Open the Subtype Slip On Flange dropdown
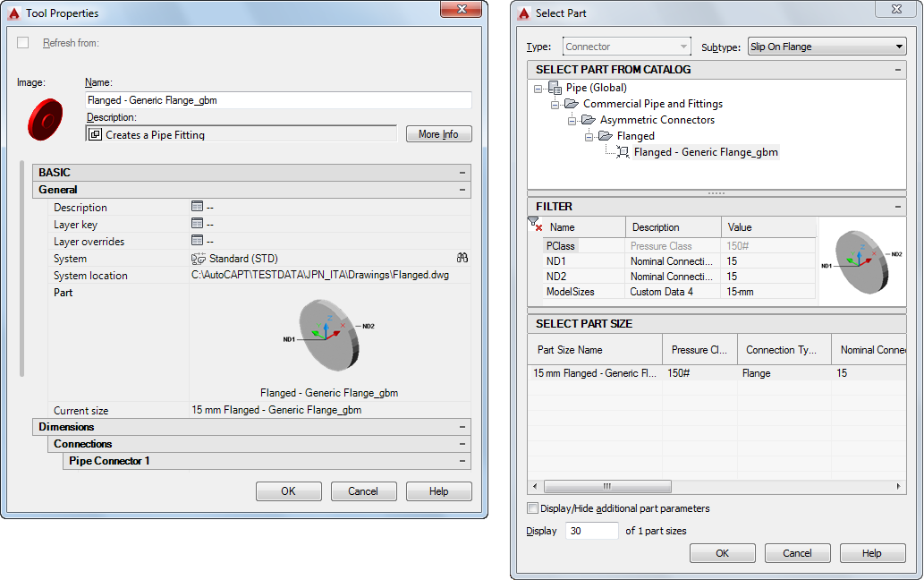The height and width of the screenshot is (580, 924). (x=827, y=47)
